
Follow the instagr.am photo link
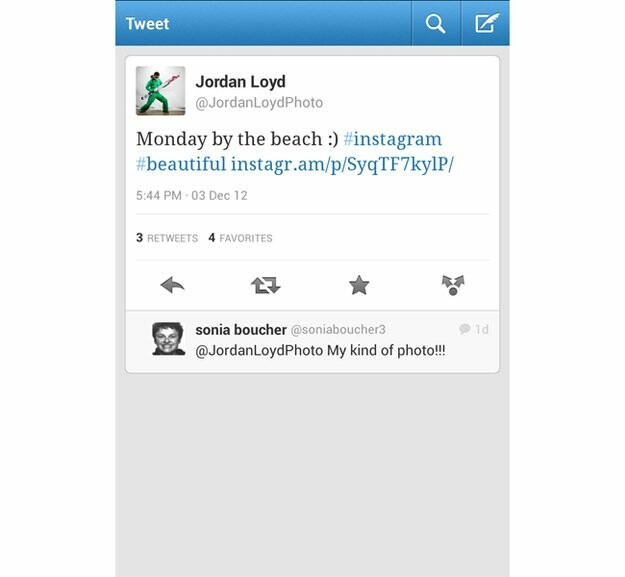click(342, 164)
